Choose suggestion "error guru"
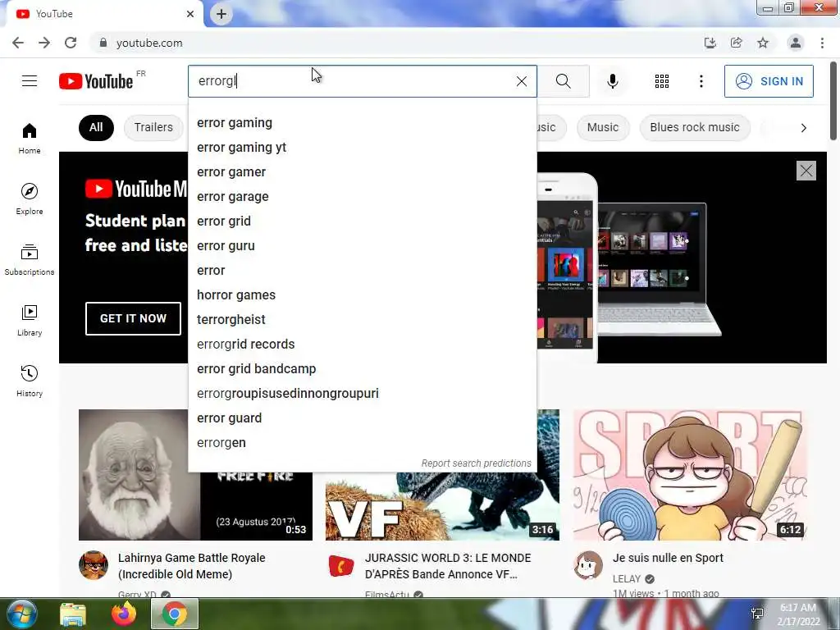840x630 pixels. 362,246
